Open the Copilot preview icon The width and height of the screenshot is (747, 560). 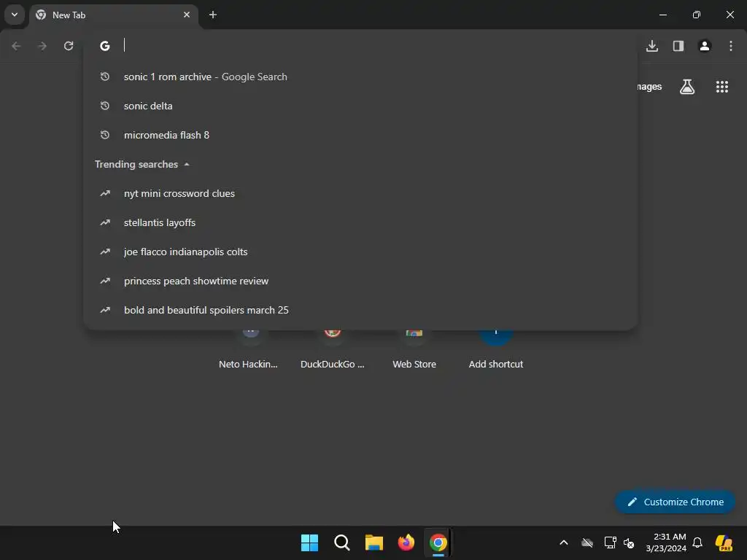pos(724,542)
